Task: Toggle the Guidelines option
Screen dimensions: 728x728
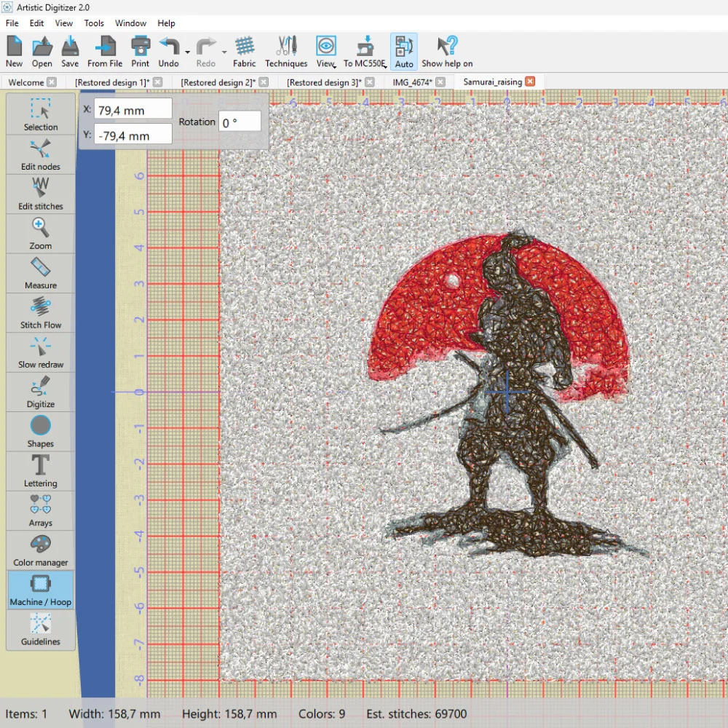Action: 40,629
